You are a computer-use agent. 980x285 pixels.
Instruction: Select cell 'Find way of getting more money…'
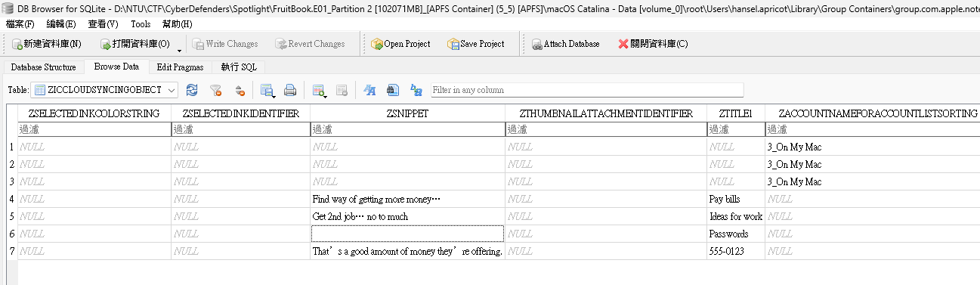click(407, 200)
